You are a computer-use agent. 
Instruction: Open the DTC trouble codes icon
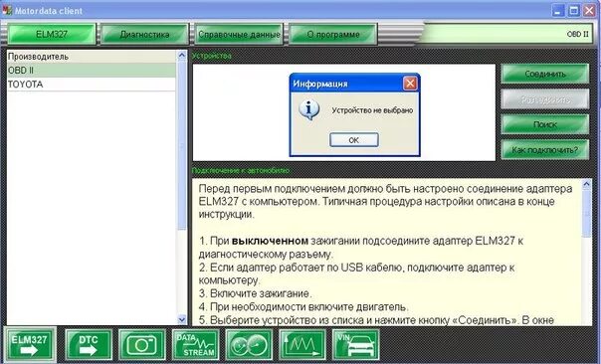(x=89, y=345)
